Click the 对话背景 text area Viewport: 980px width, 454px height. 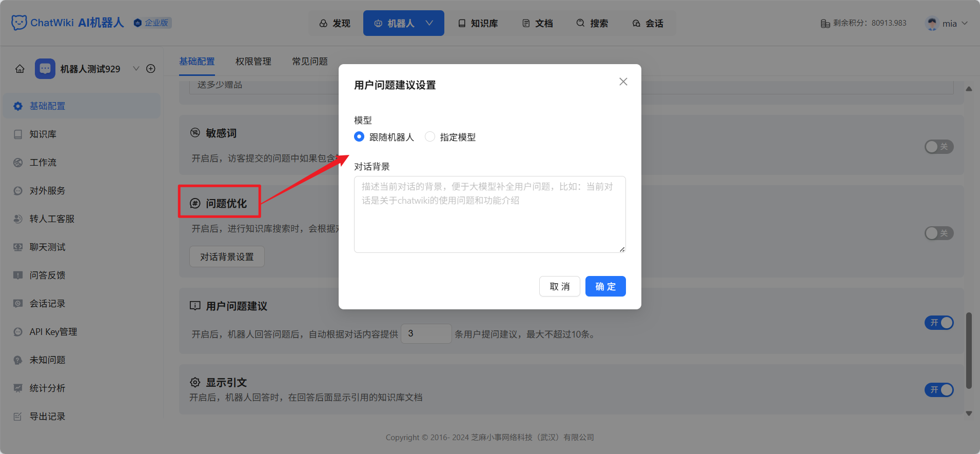pos(490,214)
